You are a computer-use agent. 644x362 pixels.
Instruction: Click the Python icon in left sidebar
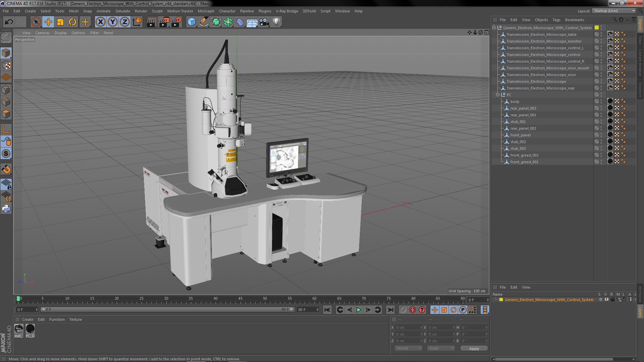coord(6,209)
